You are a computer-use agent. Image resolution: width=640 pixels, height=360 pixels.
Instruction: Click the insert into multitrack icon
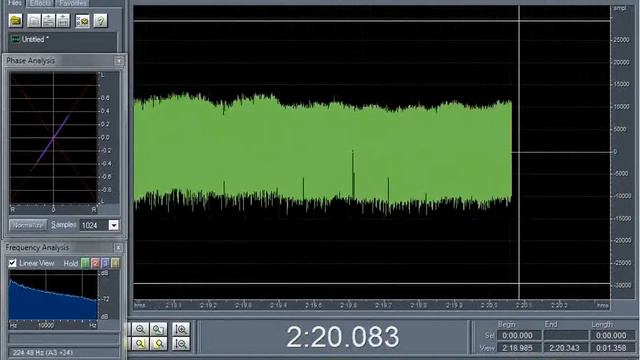(49, 20)
